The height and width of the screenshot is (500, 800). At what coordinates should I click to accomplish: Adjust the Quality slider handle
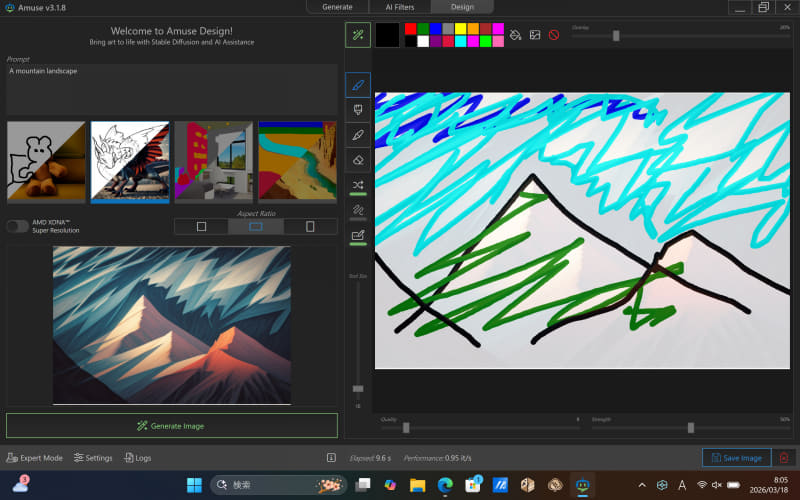[406, 428]
